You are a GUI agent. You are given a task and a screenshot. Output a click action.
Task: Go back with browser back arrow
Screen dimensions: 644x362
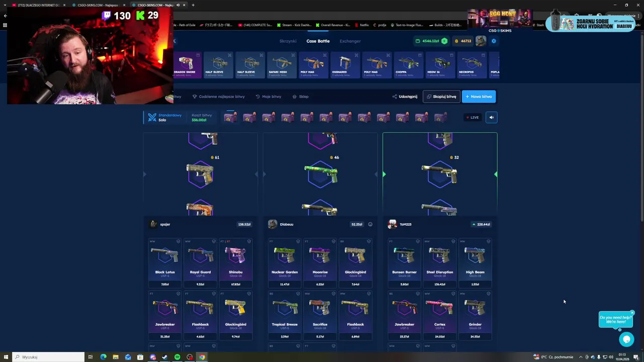pyautogui.click(x=5, y=16)
